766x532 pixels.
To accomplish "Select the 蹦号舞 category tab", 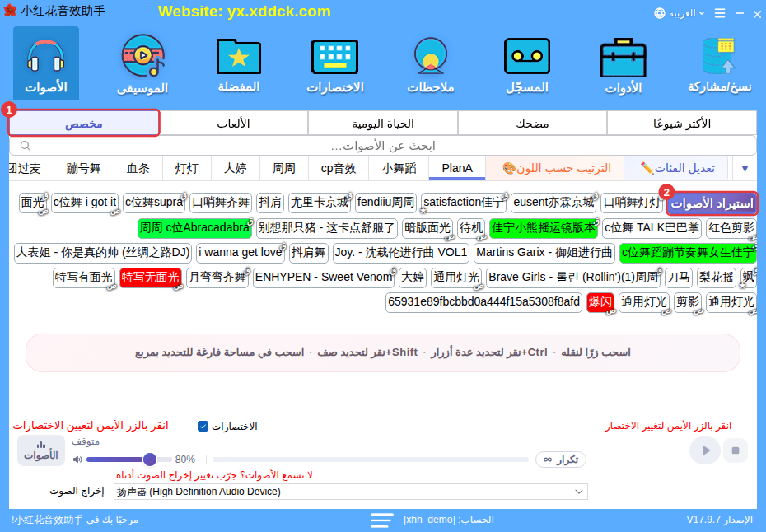I will click(x=83, y=169).
